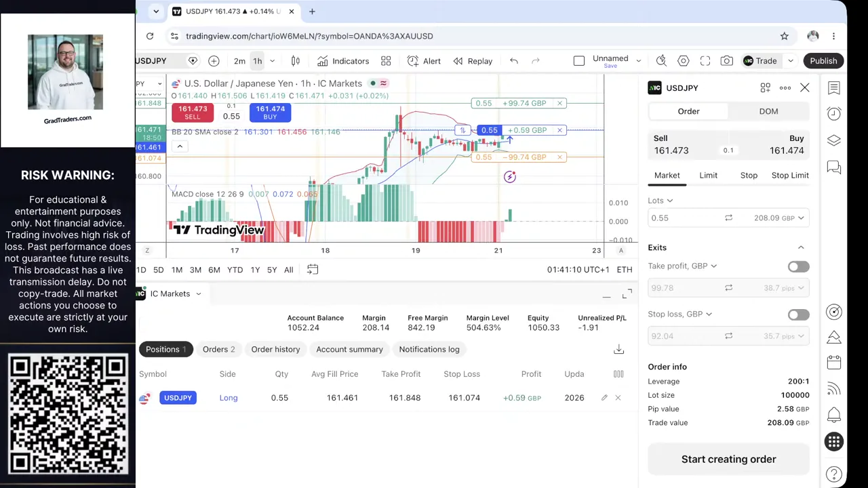The height and width of the screenshot is (488, 868).
Task: Select Limit order type tab
Action: [708, 176]
